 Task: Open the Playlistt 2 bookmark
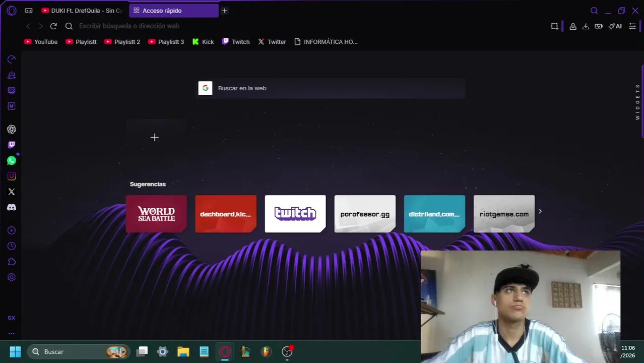[122, 42]
